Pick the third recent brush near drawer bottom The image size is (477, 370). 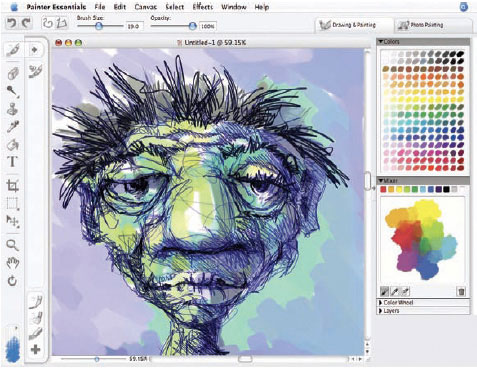point(35,333)
